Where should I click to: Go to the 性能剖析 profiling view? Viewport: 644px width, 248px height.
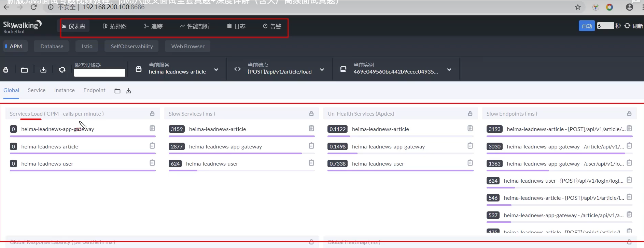(195, 26)
